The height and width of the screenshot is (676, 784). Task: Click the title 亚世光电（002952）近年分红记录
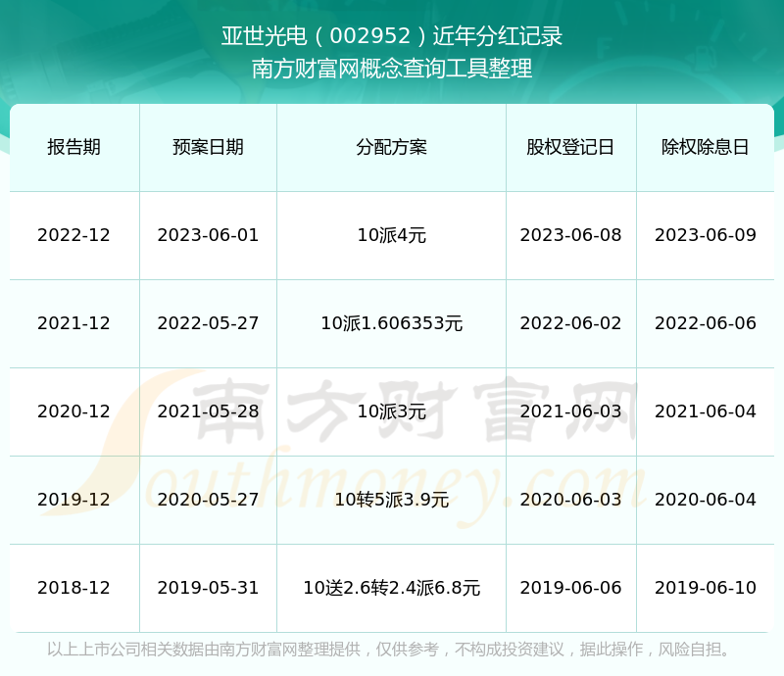pos(392,36)
